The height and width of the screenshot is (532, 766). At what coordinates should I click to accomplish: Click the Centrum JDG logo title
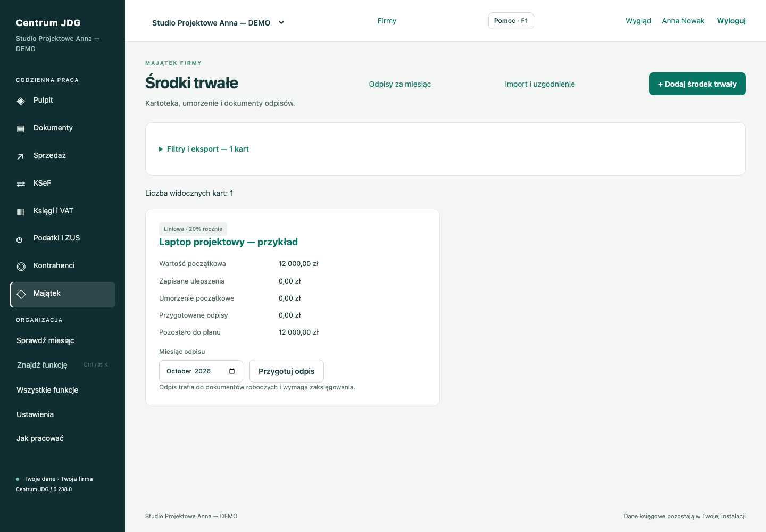(48, 23)
